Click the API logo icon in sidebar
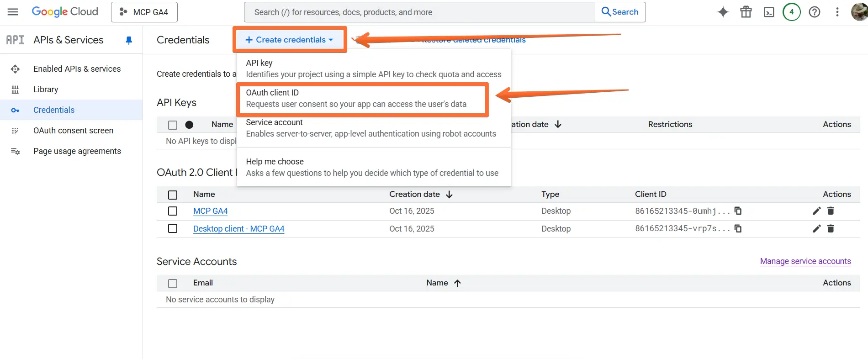Image resolution: width=868 pixels, height=359 pixels. (15, 40)
